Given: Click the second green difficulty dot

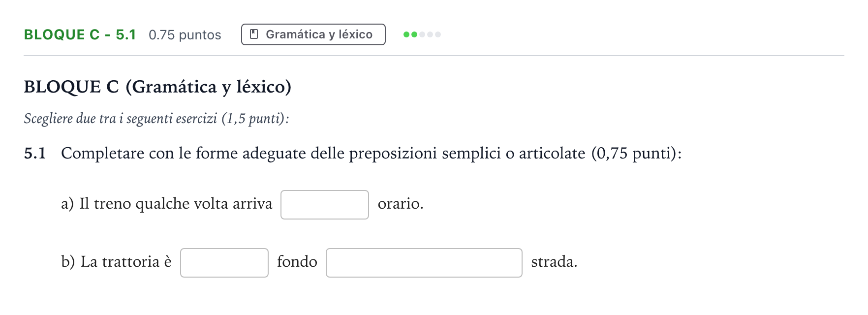Looking at the screenshot, I should tap(414, 34).
